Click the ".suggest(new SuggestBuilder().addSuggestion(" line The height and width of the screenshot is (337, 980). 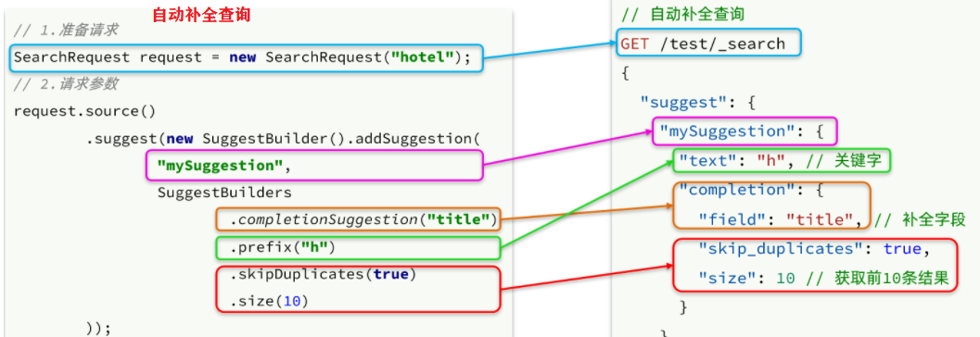pos(283,139)
